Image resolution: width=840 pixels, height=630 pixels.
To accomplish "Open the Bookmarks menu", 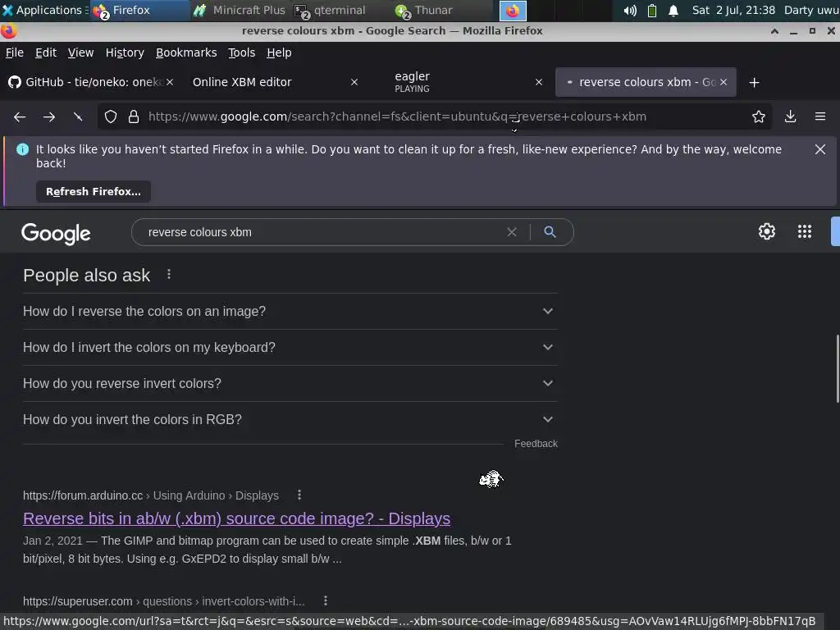I will tap(186, 52).
